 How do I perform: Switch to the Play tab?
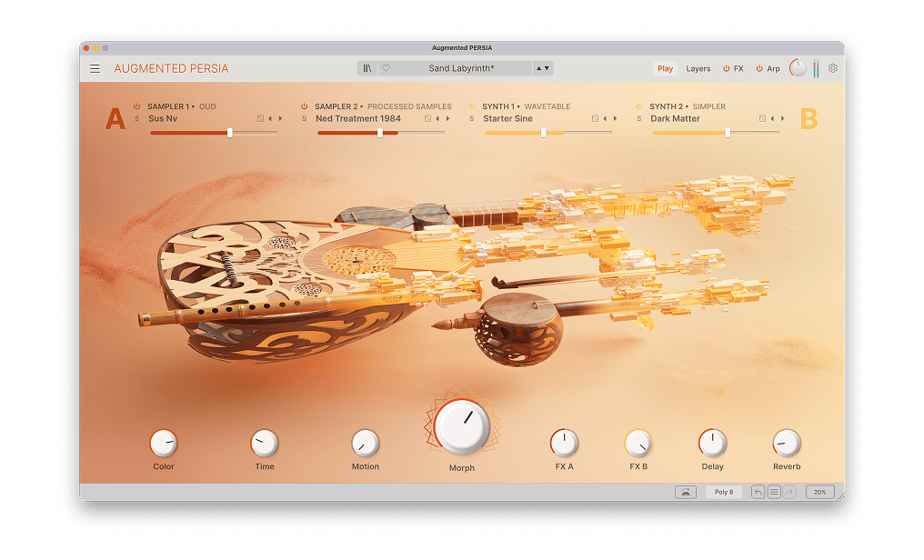665,68
